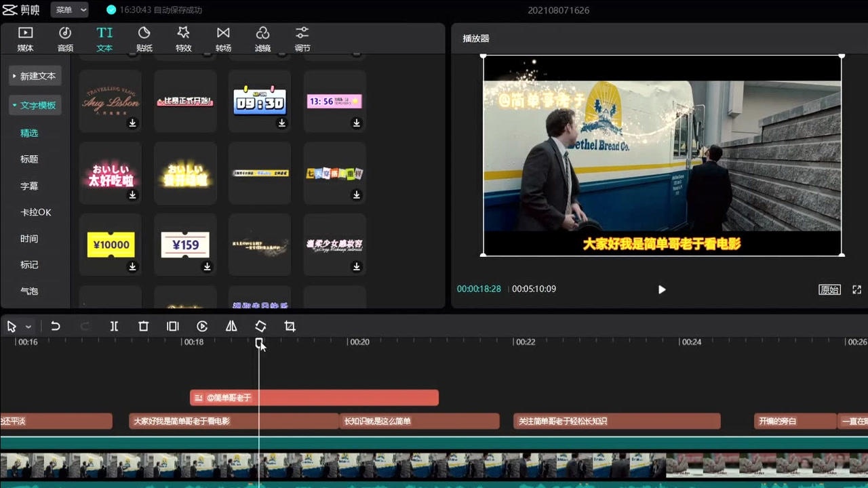868x488 pixels.
Task: Download the pink 太好吃啦 template
Action: [133, 195]
